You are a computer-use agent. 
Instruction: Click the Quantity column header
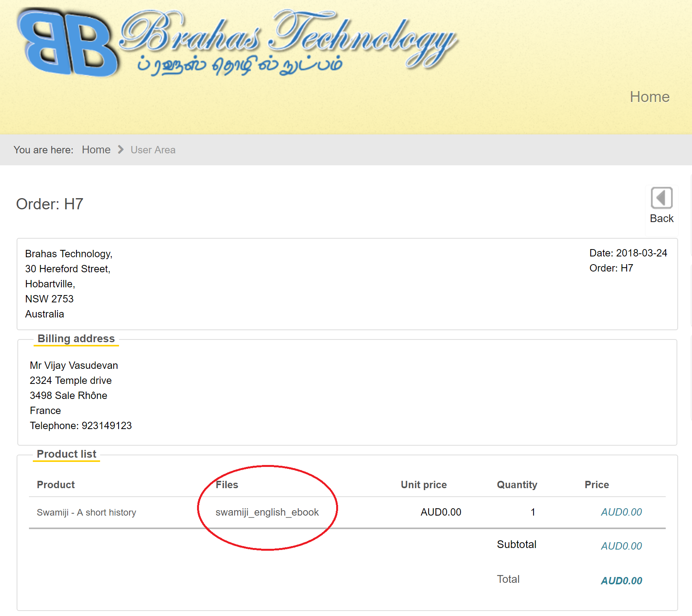[517, 485]
